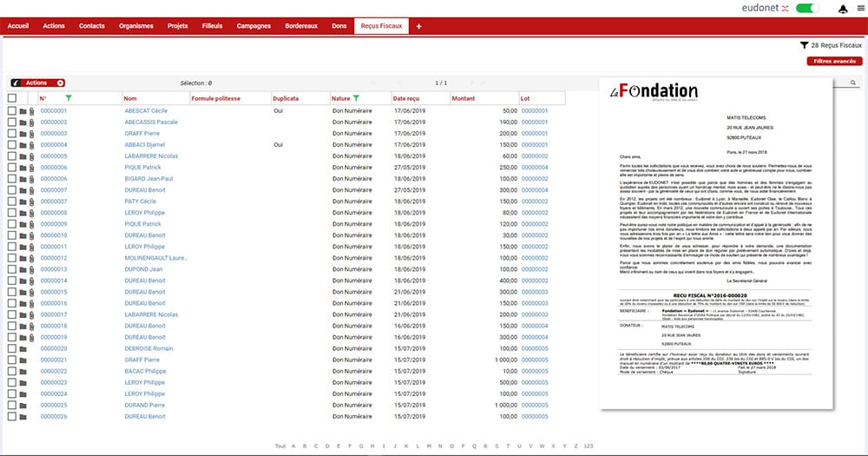Open contact link ABESCAT Cécile
This screenshot has width=868, height=456.
[x=146, y=111]
